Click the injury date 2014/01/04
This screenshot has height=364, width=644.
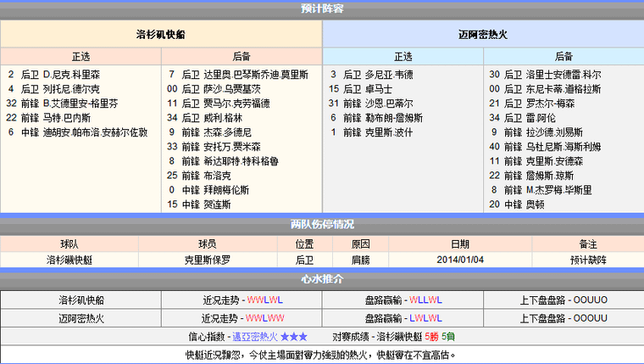460,260
